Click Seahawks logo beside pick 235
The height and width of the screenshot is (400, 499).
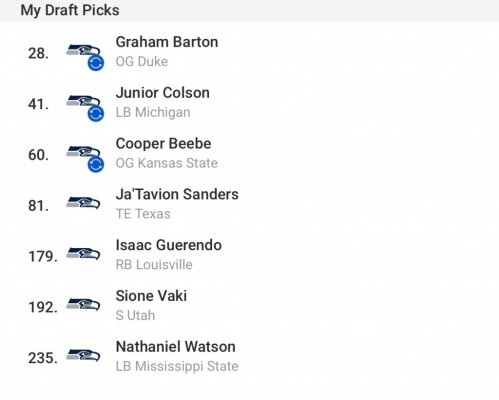point(83,355)
